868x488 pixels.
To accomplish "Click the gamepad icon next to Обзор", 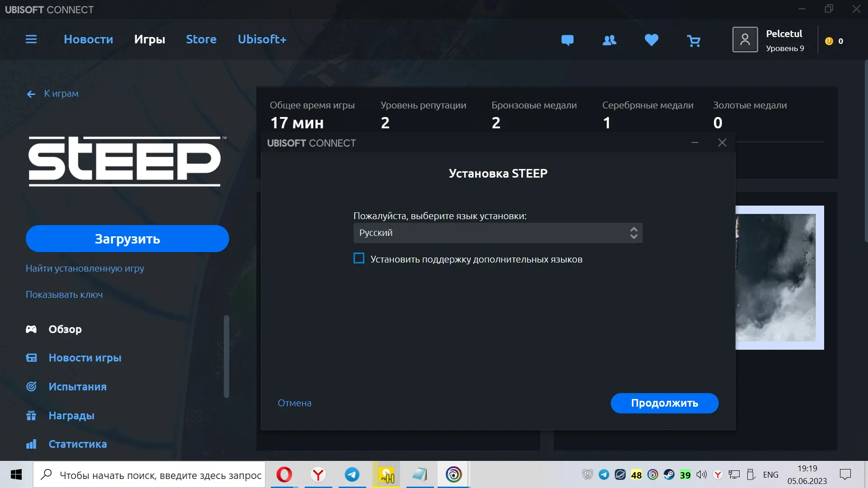I will pos(31,329).
